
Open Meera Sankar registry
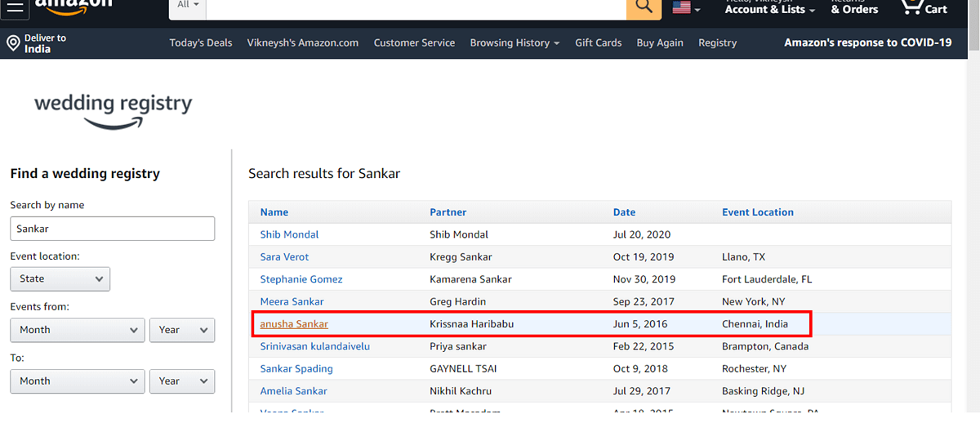[x=292, y=301]
